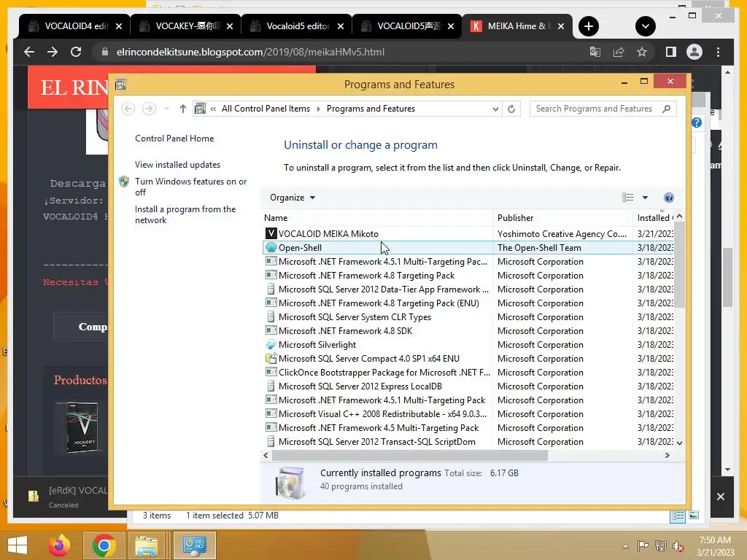This screenshot has height=560, width=747.
Task: Open the muted volume tray icon
Action: tap(678, 546)
